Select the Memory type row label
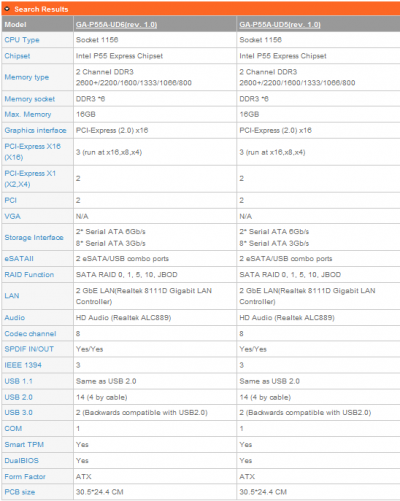The height and width of the screenshot is (501, 400). [x=27, y=77]
